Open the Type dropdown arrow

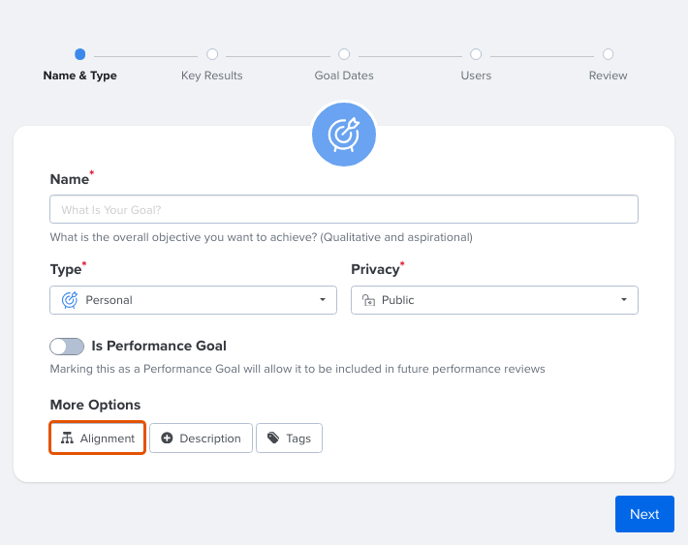322,300
